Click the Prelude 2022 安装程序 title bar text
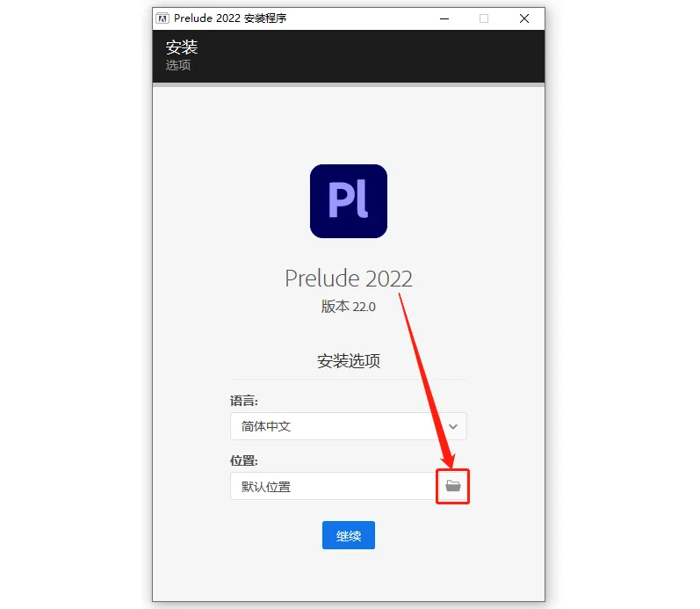This screenshot has width=700, height=609. pyautogui.click(x=230, y=18)
